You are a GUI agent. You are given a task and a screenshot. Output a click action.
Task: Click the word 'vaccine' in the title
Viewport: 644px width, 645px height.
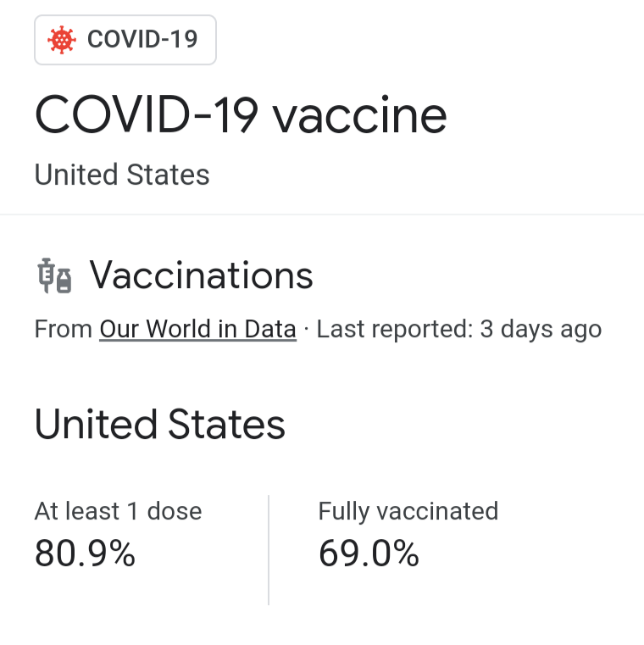(360, 114)
